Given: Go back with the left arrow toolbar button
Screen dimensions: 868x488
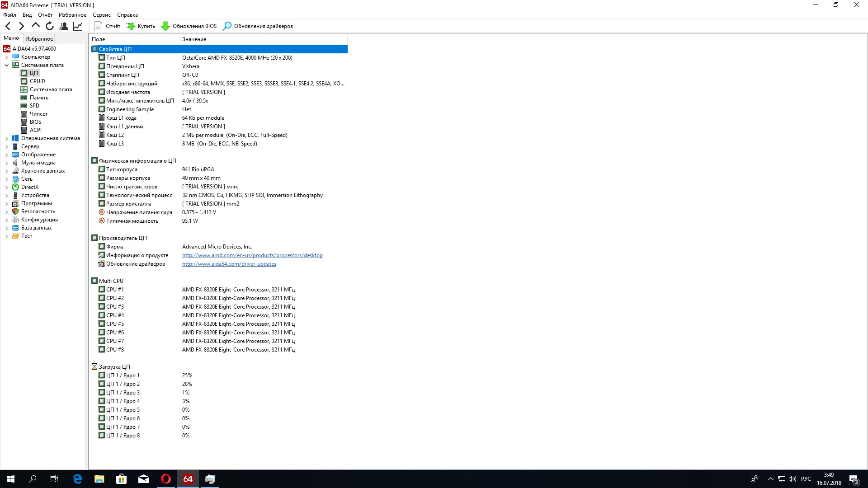Looking at the screenshot, I should (8, 26).
